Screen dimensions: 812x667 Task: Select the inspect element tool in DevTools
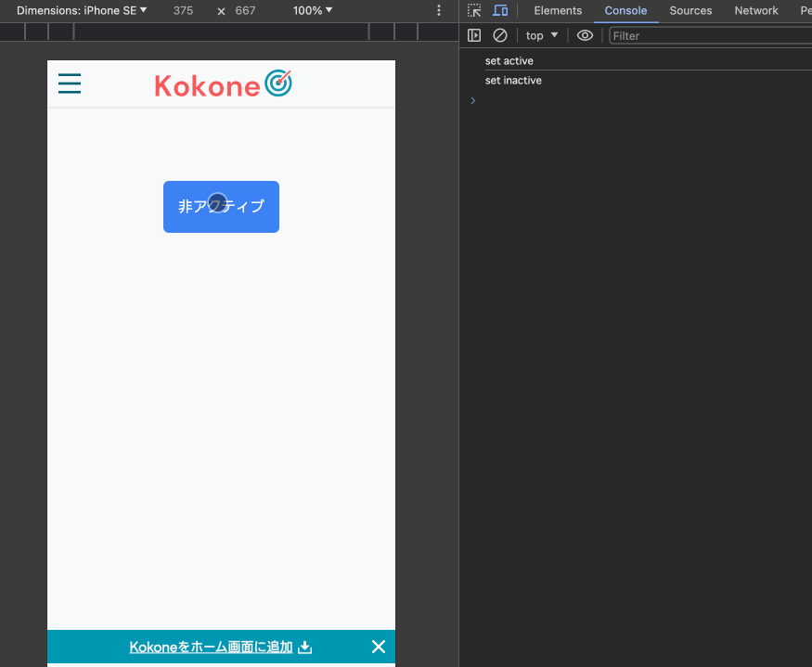pos(476,10)
